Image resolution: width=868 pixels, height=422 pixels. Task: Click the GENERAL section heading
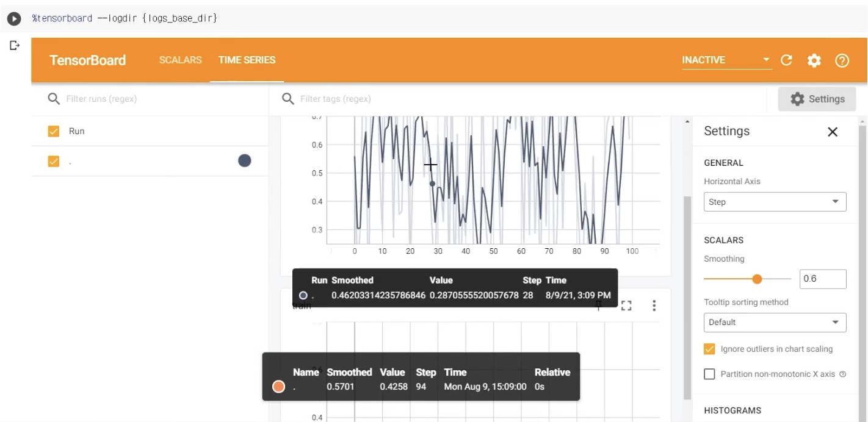723,163
